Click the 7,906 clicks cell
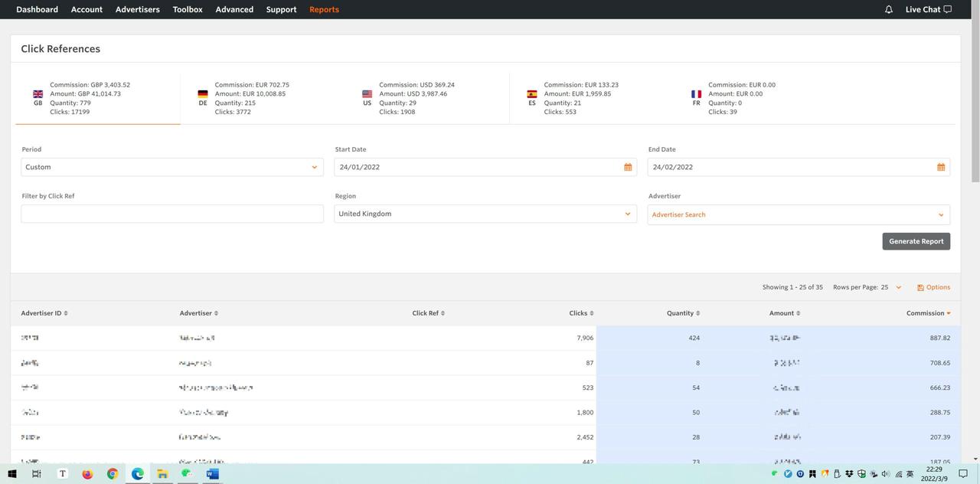The height and width of the screenshot is (484, 980). coord(585,338)
